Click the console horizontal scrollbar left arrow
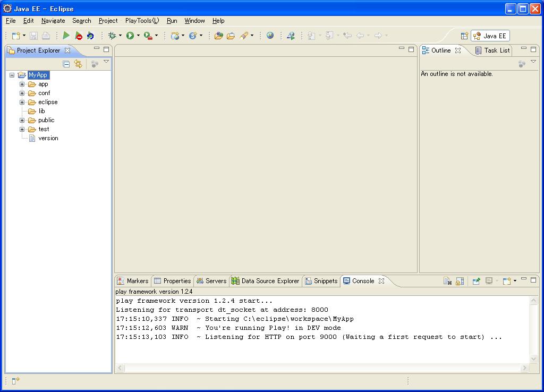This screenshot has width=544, height=392. tap(120, 368)
